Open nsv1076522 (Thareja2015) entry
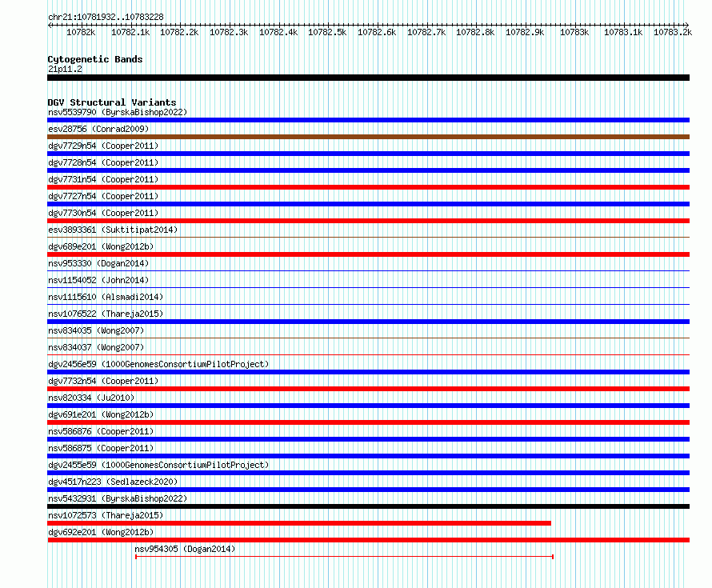Screen dimensions: 712x588 coord(106,314)
